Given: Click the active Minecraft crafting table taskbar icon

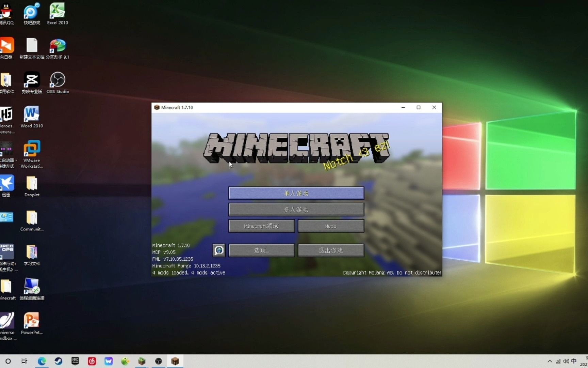Looking at the screenshot, I should click(175, 361).
